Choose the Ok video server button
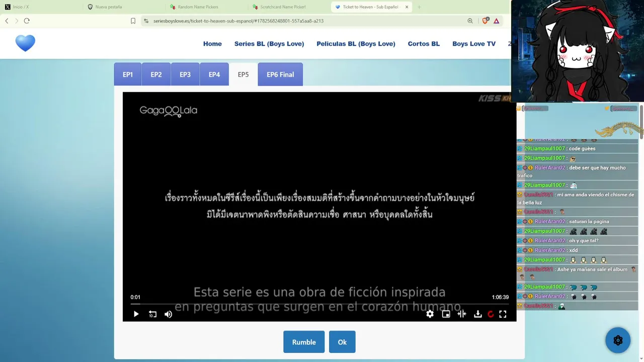Image resolution: width=644 pixels, height=362 pixels. coord(342,342)
